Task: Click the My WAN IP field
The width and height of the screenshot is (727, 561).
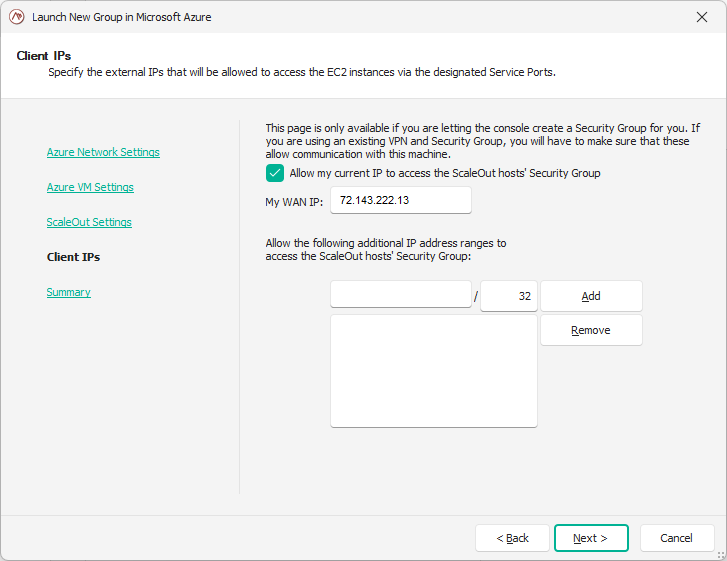Action: tap(401, 200)
